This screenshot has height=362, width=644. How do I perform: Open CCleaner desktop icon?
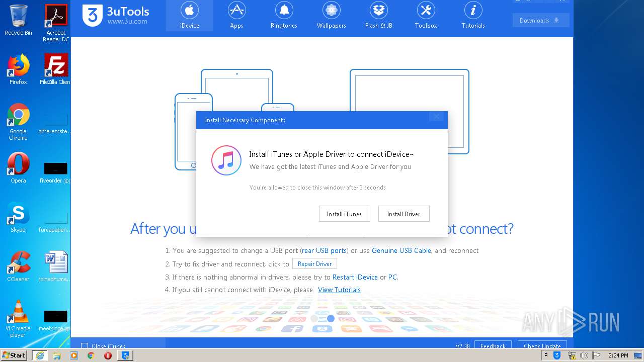point(18,266)
